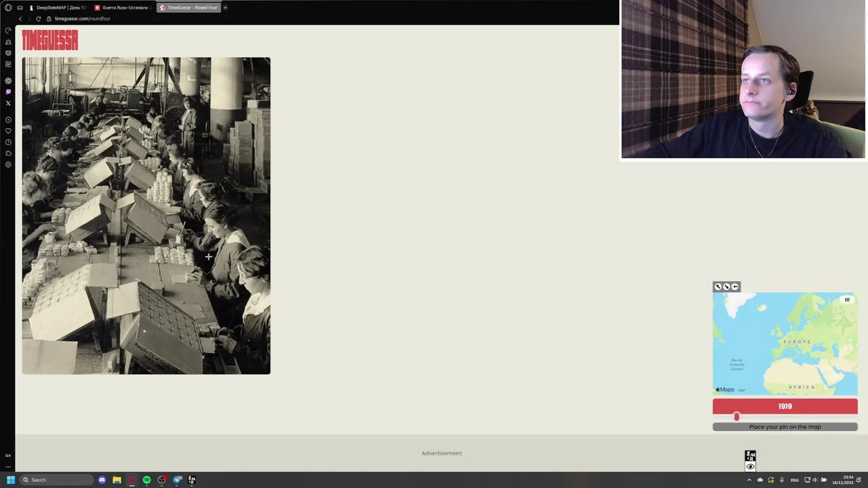Click the 1919 year display

pyautogui.click(x=785, y=406)
